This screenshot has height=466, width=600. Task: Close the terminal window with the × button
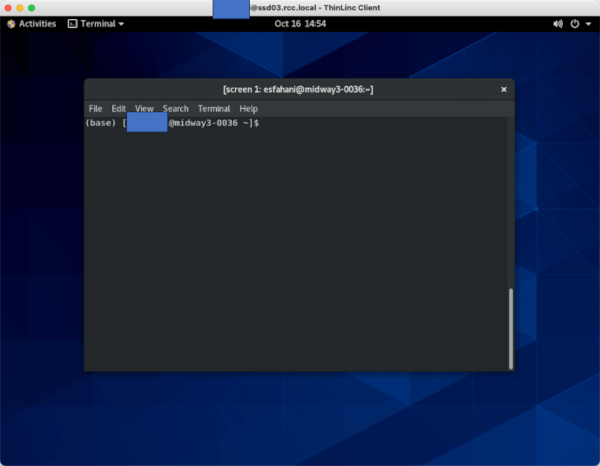[x=503, y=89]
